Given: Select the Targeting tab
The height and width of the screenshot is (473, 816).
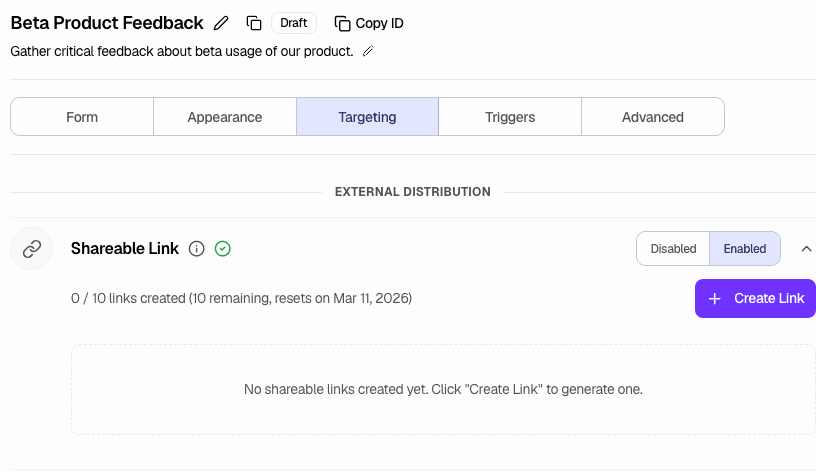Looking at the screenshot, I should coord(367,117).
